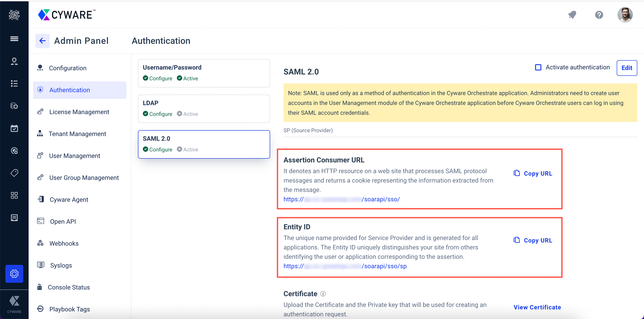Open the settings gear in left sidebar

click(14, 273)
